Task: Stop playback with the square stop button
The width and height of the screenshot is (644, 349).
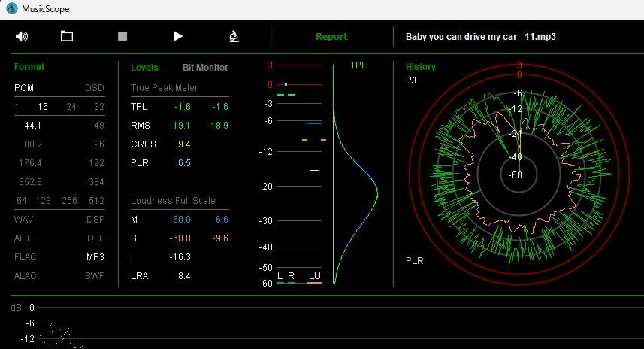Action: tap(122, 36)
